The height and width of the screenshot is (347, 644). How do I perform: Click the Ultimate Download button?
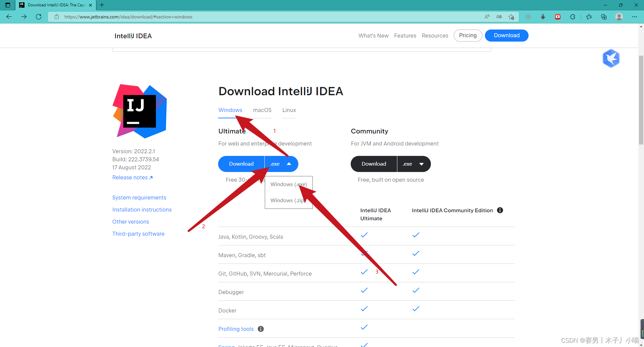241,164
